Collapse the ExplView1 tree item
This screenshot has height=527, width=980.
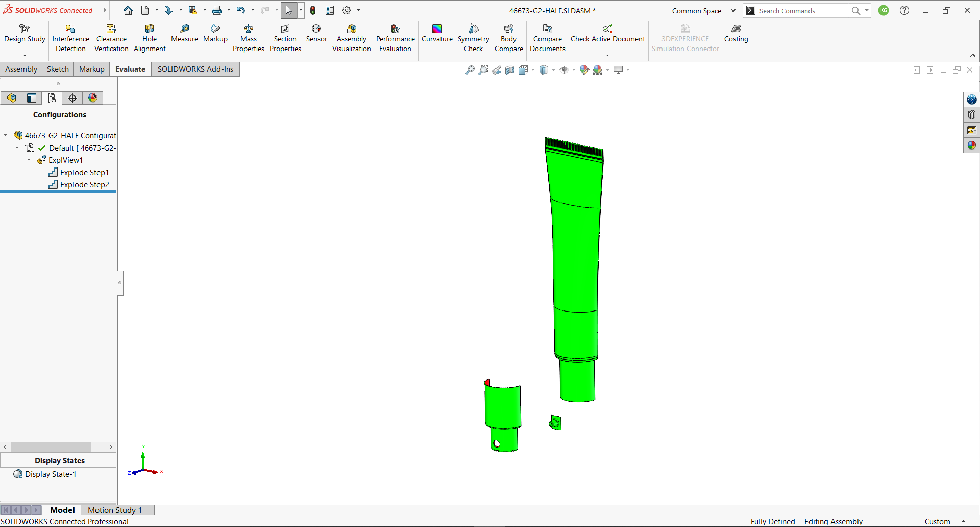pyautogui.click(x=29, y=160)
